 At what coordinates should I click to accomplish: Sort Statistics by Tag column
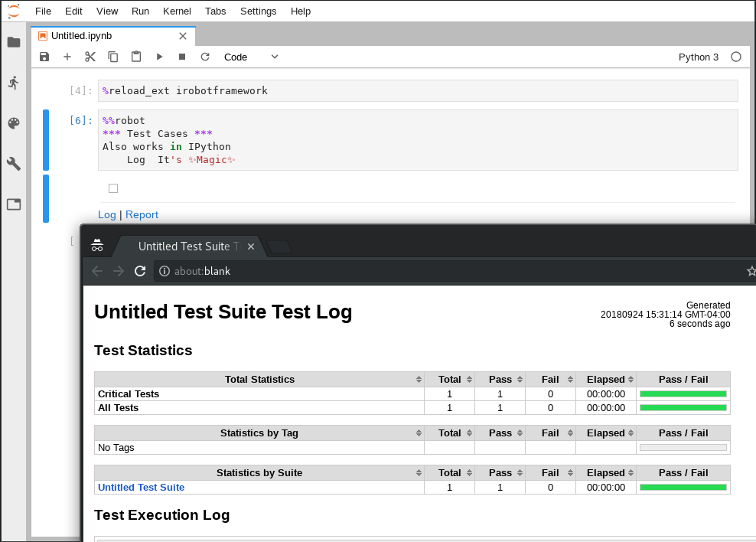(259, 433)
